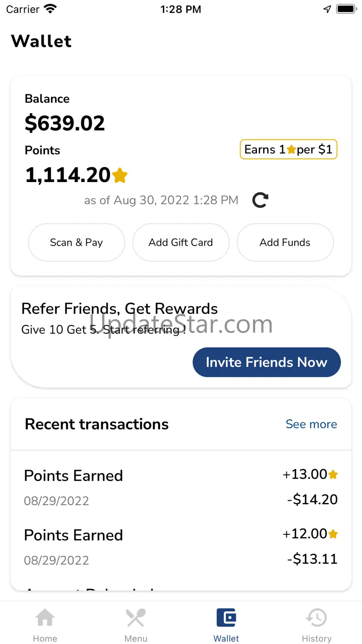This screenshot has height=644, width=362.
Task: Tap the Refer Friends, Get Rewards heading
Action: (x=119, y=308)
